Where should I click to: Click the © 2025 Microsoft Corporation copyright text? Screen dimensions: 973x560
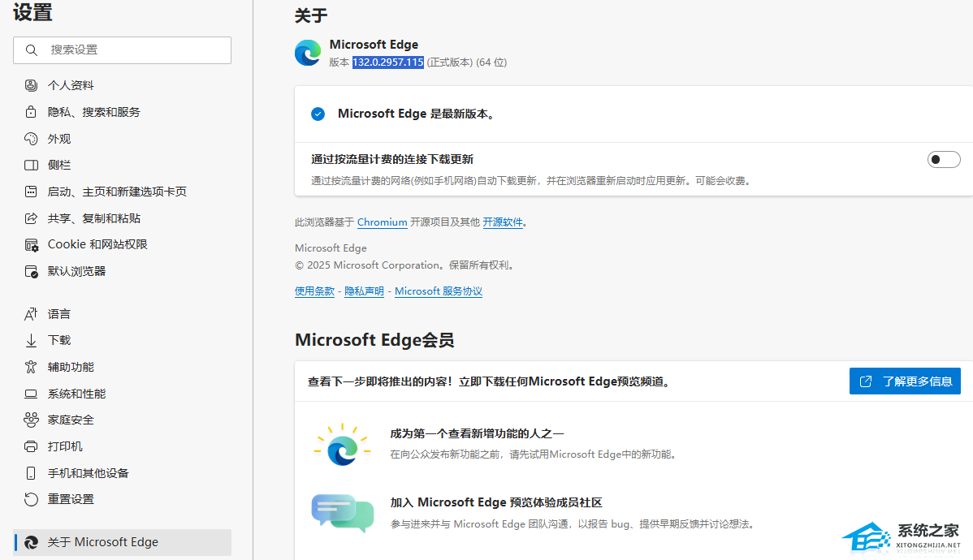[405, 265]
